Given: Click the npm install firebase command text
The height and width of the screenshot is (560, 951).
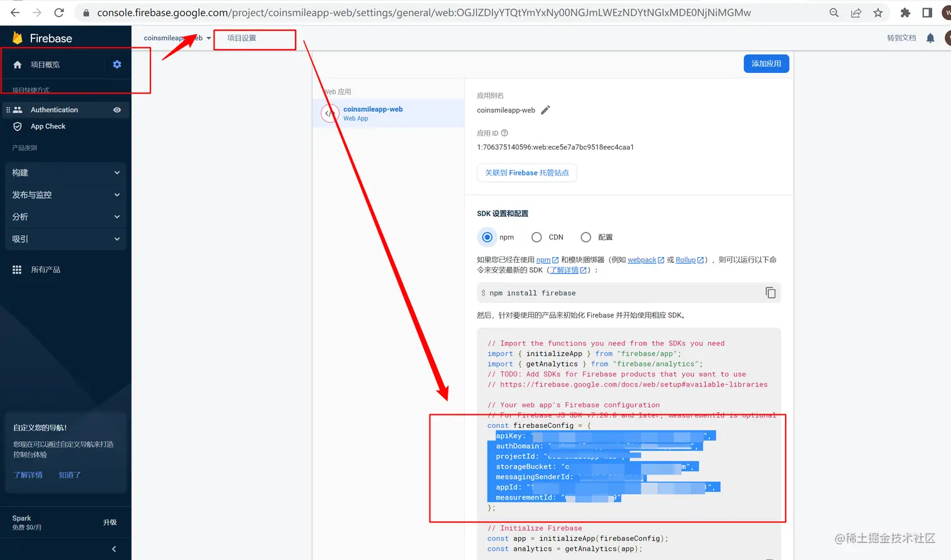Looking at the screenshot, I should [533, 293].
